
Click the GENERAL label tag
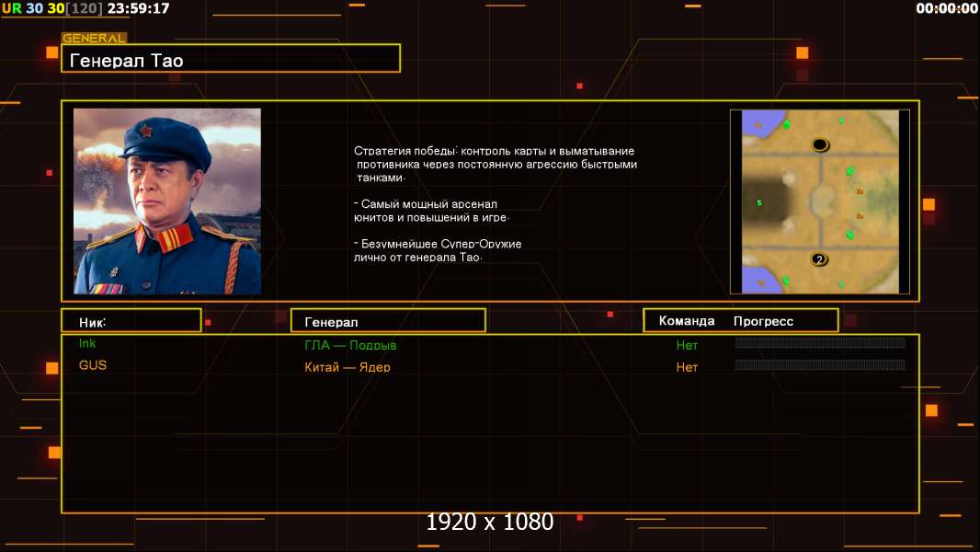(94, 38)
